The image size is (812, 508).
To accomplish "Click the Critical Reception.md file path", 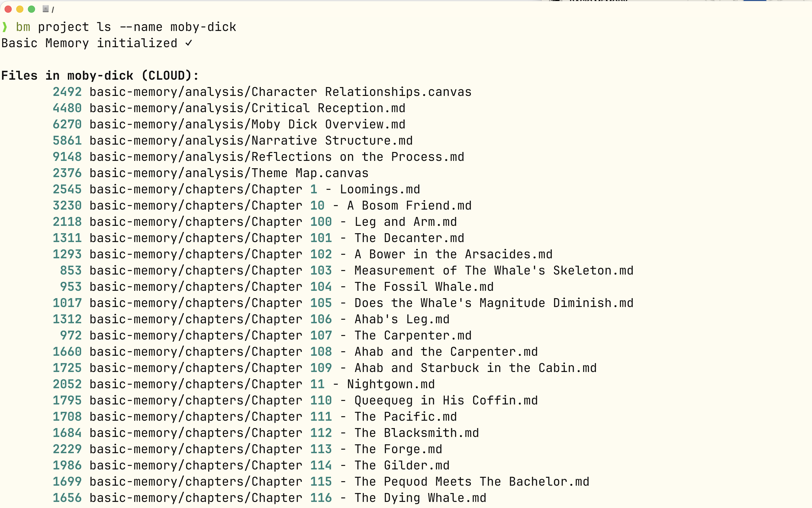I will point(247,108).
